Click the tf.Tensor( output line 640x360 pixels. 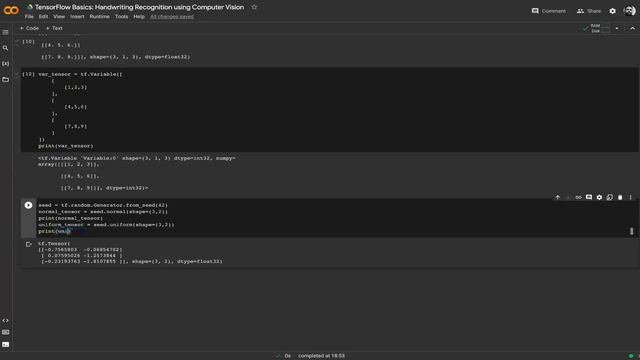54,243
